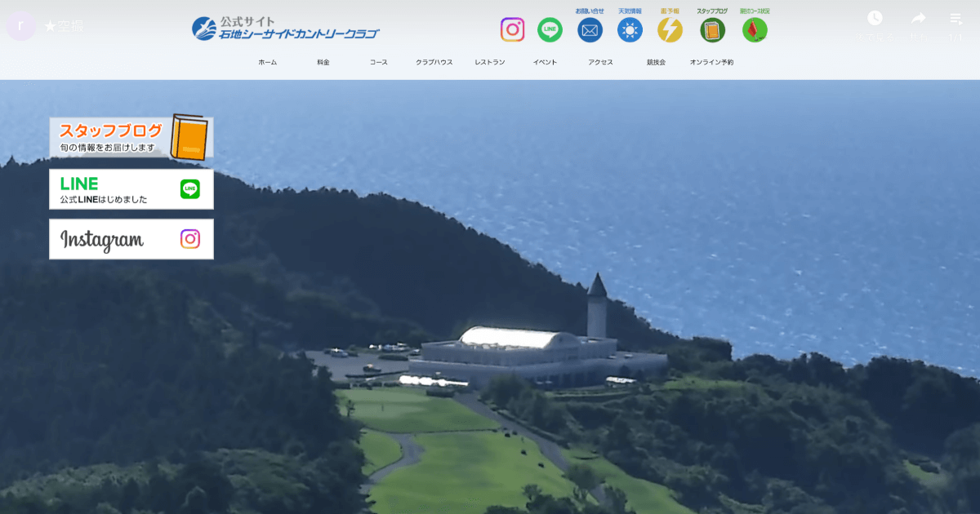Open the ホーム menu item
The width and height of the screenshot is (980, 514).
(267, 62)
